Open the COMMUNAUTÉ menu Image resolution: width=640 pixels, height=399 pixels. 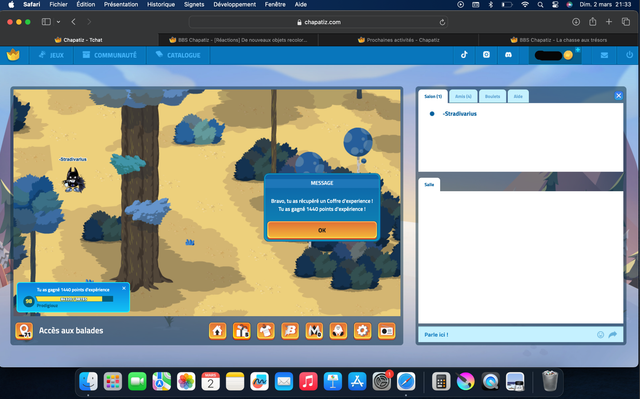tap(110, 55)
